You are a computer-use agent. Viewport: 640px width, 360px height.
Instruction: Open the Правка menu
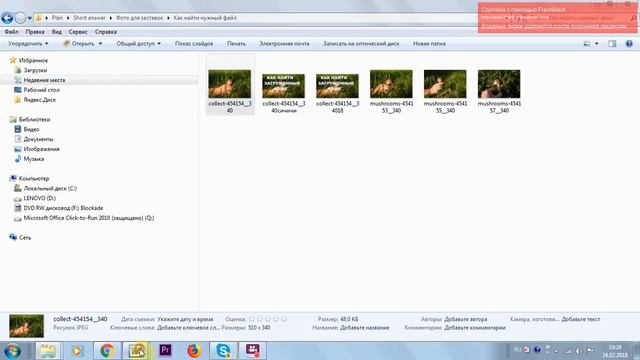pos(35,31)
